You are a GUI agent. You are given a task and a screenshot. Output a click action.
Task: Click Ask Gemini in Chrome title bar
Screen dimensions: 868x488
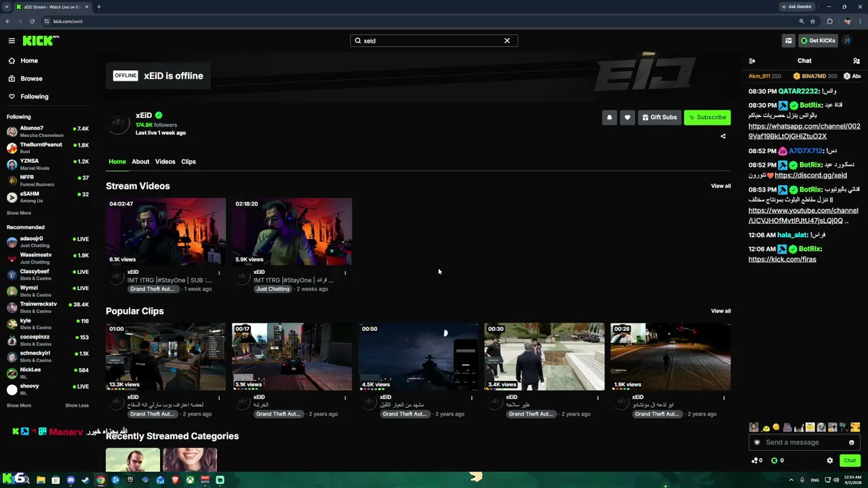[x=796, y=7]
